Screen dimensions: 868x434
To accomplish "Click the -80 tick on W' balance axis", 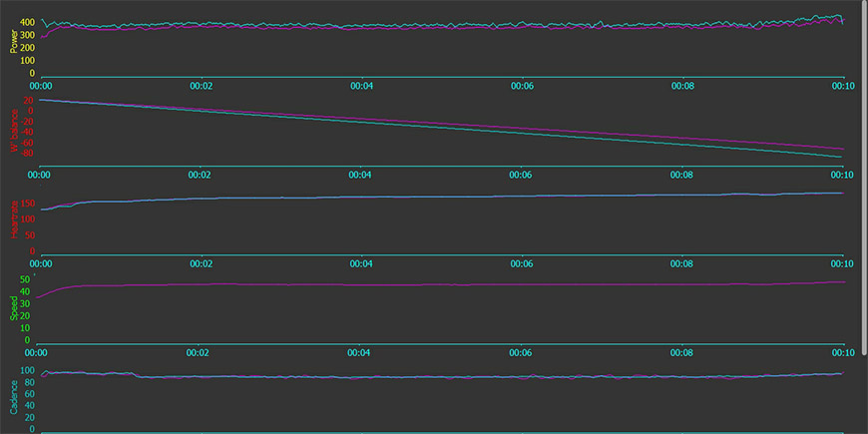I will (27, 153).
